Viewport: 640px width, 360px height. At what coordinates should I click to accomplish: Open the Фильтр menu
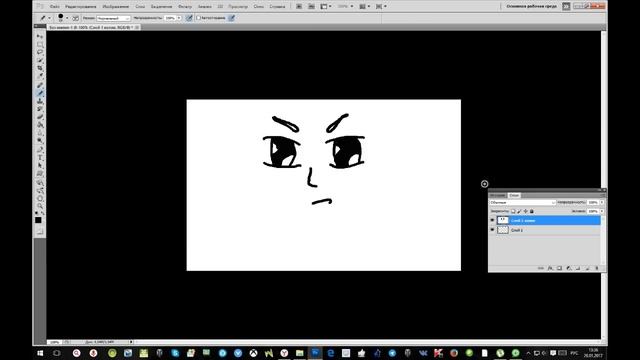(x=185, y=7)
